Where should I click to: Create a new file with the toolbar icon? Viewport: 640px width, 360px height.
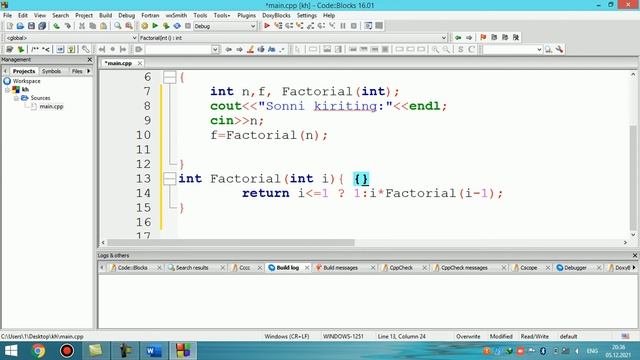[9, 26]
